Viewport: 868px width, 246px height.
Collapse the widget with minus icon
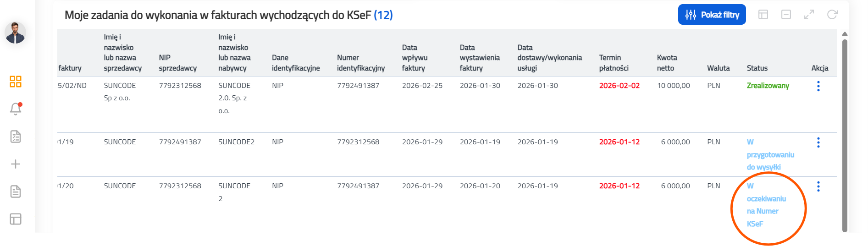point(786,15)
